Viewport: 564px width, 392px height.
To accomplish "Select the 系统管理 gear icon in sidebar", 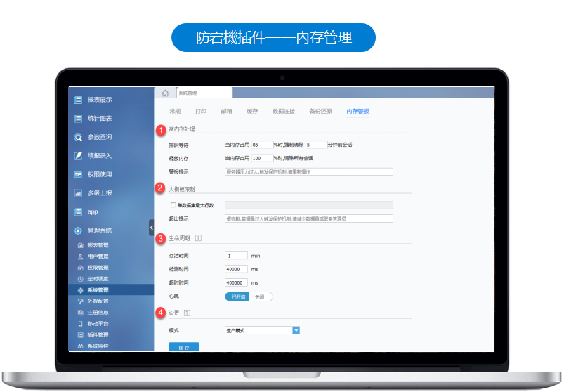I will (81, 290).
